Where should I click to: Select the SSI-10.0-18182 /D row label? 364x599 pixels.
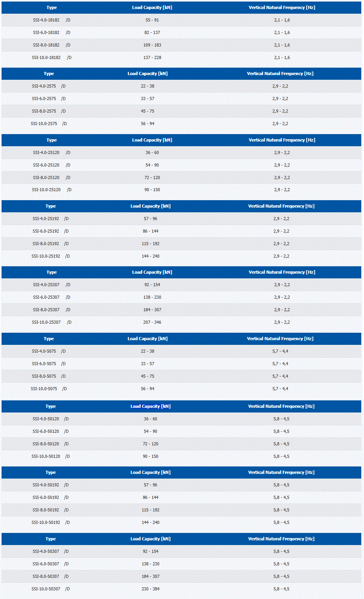[x=51, y=57]
